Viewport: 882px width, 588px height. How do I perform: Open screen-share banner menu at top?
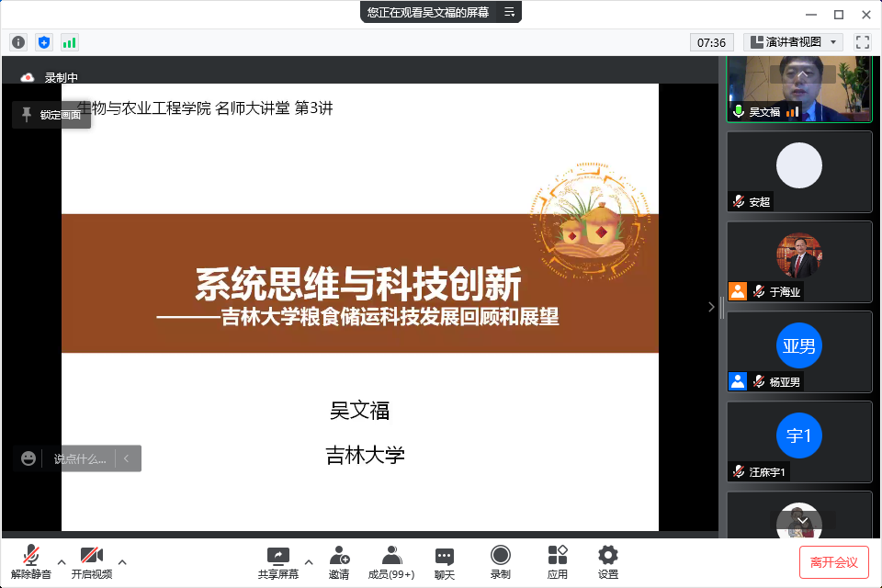tap(510, 12)
